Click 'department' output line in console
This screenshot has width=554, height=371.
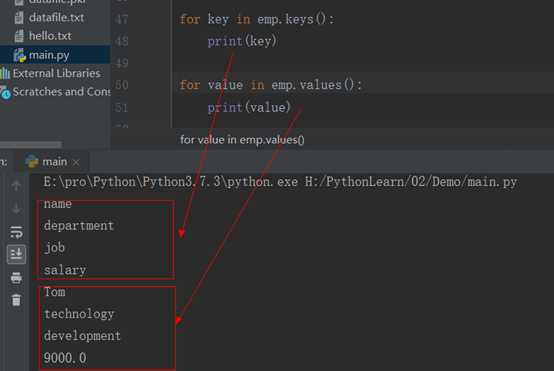(79, 226)
